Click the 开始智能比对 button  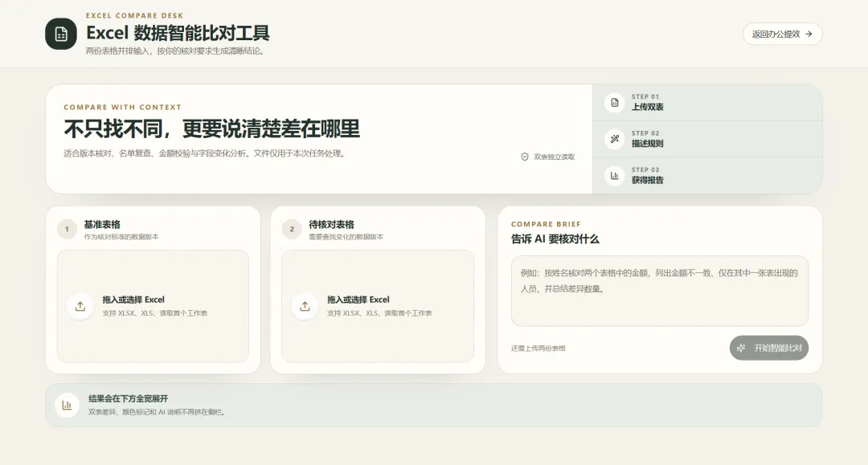click(x=769, y=348)
